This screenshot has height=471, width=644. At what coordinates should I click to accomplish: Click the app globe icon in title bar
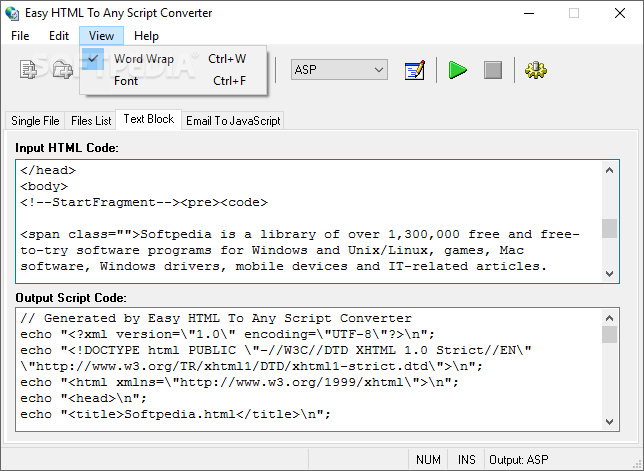pyautogui.click(x=12, y=13)
